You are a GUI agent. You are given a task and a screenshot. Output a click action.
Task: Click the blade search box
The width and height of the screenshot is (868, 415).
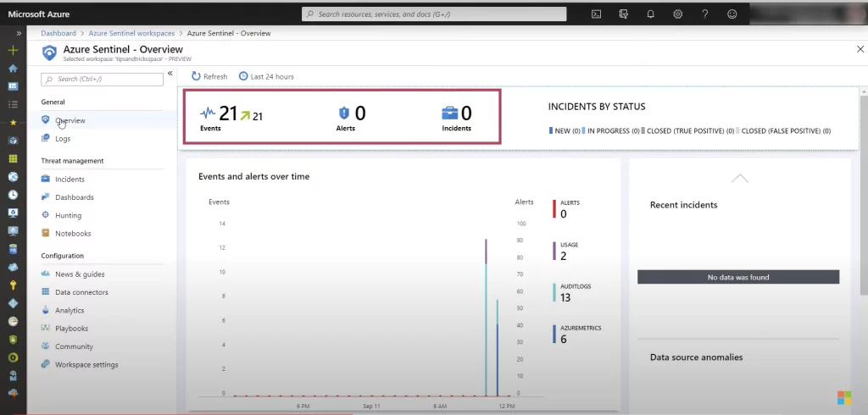pos(102,79)
